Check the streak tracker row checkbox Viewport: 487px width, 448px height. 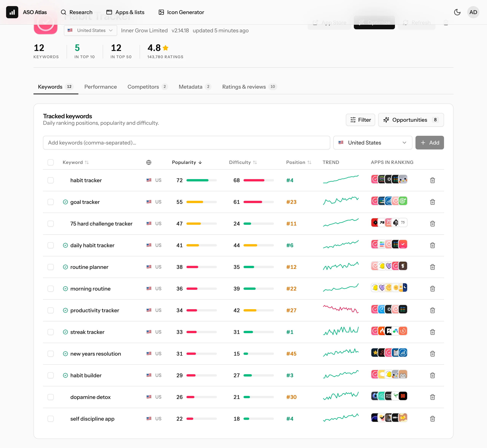[x=50, y=332]
